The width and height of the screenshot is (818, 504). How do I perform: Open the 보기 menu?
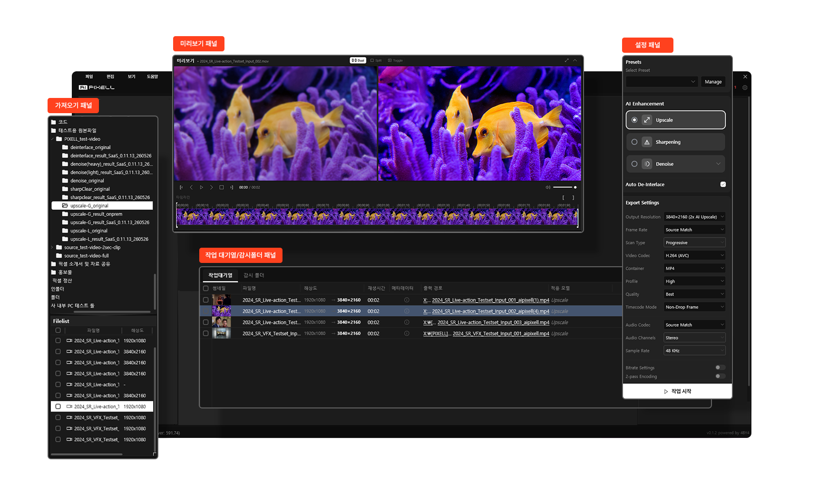point(132,77)
